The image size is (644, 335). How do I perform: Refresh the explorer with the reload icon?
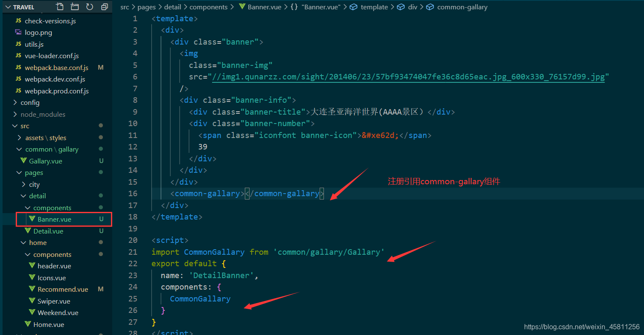coord(90,7)
